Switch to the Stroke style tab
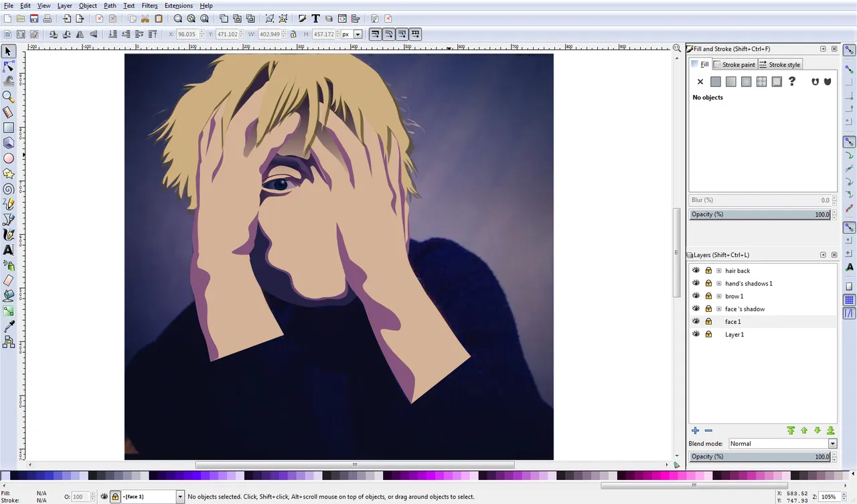 [x=780, y=64]
